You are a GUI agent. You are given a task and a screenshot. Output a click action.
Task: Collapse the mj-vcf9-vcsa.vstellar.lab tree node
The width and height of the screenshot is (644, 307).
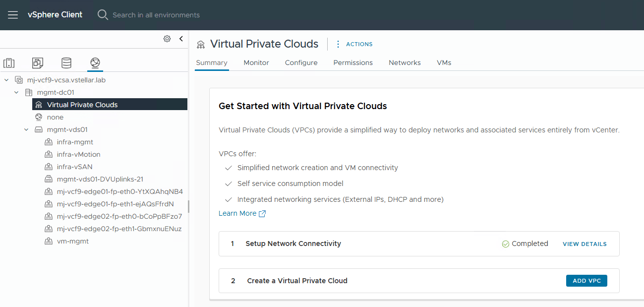click(x=6, y=80)
